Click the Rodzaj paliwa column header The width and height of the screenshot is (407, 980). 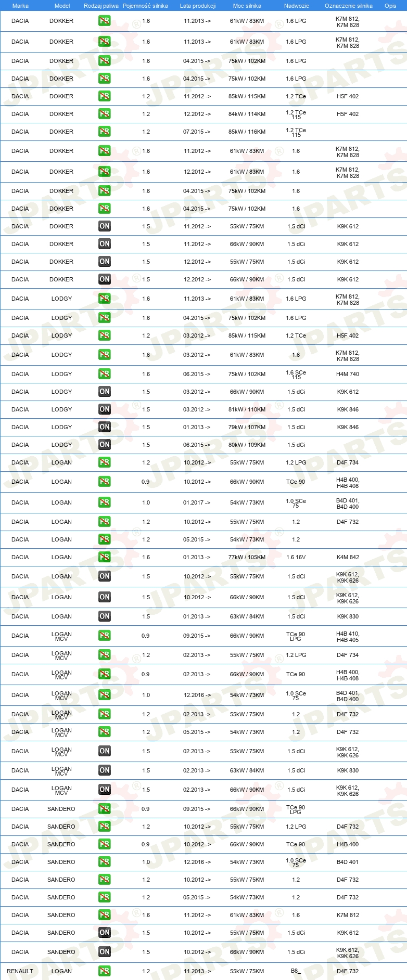tap(101, 6)
